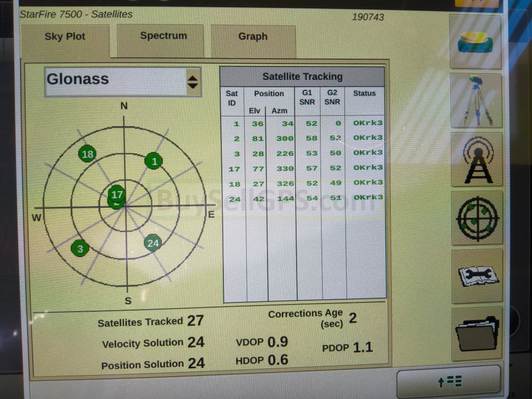Select the radio tower icon
532x399 pixels.
click(x=476, y=159)
